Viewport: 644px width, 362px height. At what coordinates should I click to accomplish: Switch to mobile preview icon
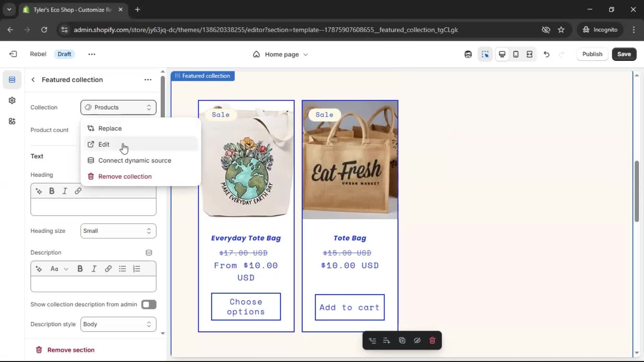[x=516, y=54]
